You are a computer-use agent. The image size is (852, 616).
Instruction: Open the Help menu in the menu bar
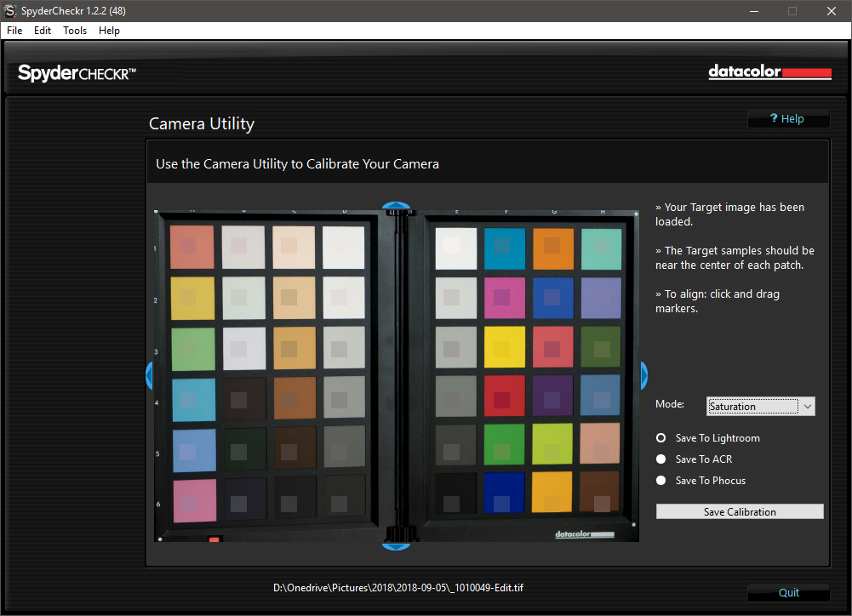tap(109, 31)
